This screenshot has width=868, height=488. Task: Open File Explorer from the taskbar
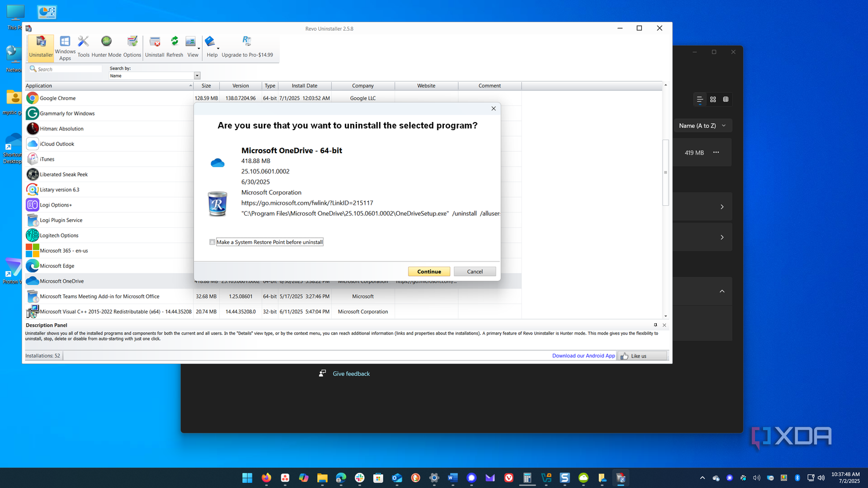(322, 478)
